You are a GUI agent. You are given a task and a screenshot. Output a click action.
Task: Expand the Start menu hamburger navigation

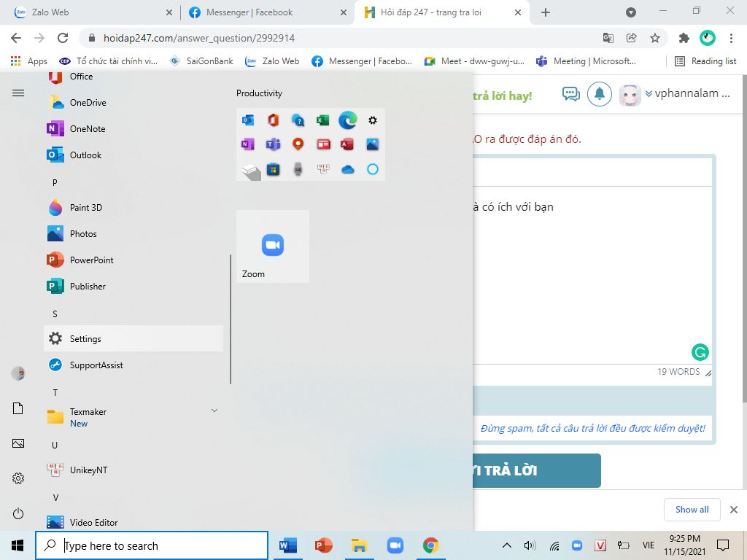pyautogui.click(x=18, y=93)
